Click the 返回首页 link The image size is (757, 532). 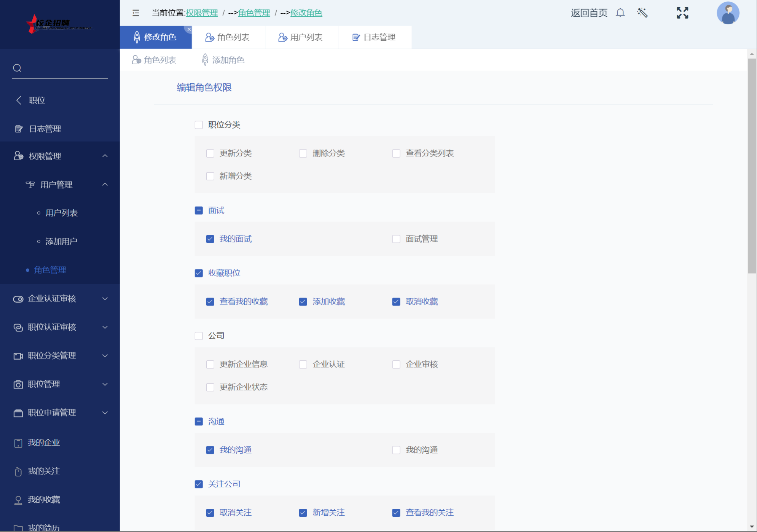(x=589, y=13)
